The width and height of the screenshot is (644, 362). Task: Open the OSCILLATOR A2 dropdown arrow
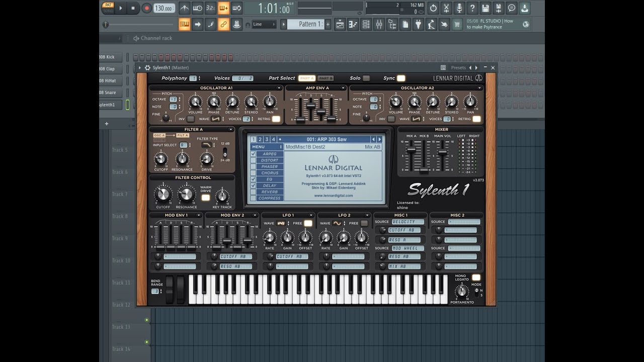480,88
